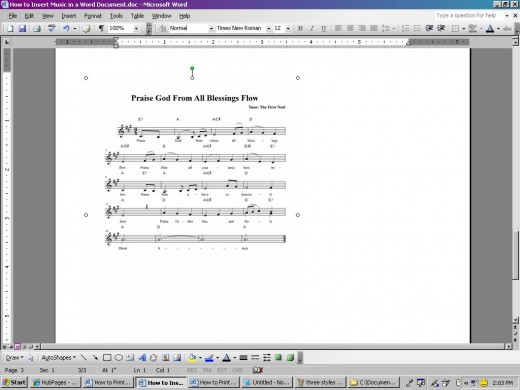This screenshot has width=520, height=390.
Task: Center align the text
Action: (350, 28)
